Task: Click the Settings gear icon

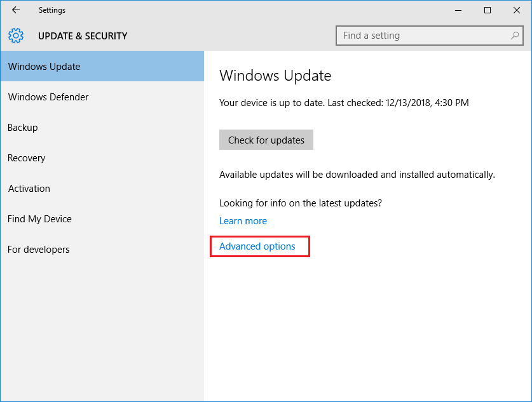Action: point(16,36)
